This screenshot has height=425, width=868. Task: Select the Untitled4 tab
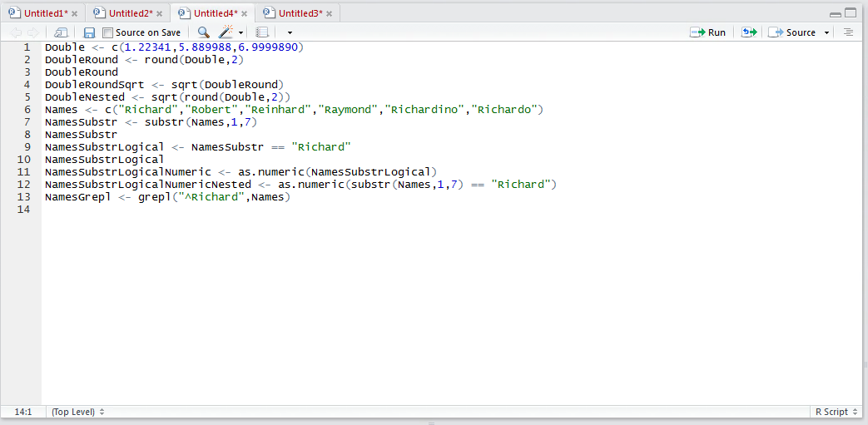pyautogui.click(x=216, y=12)
